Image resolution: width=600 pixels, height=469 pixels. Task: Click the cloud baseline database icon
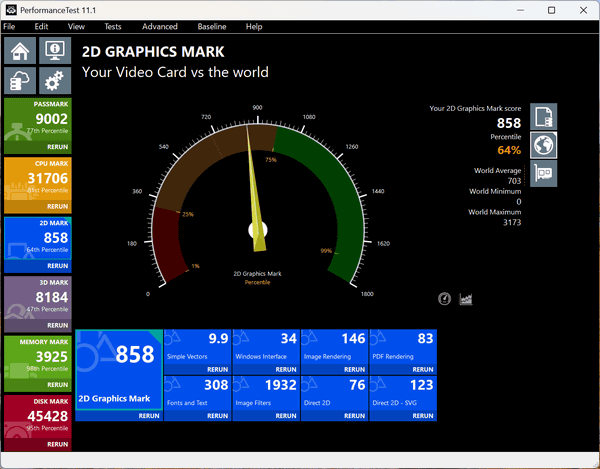pos(21,81)
